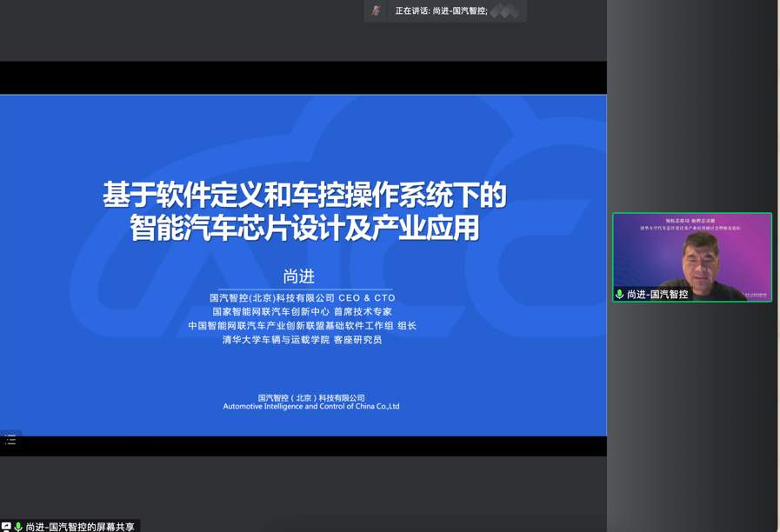The image size is (780, 532).
Task: Click the footer '国汽智控（北京）科技有限公司'
Action: click(x=311, y=398)
